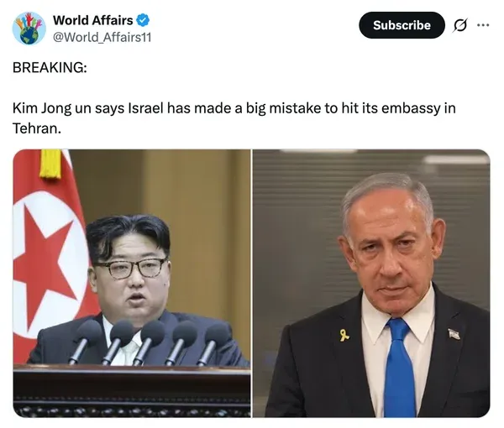Open the right photo of man in blue tie

pyautogui.click(x=371, y=284)
